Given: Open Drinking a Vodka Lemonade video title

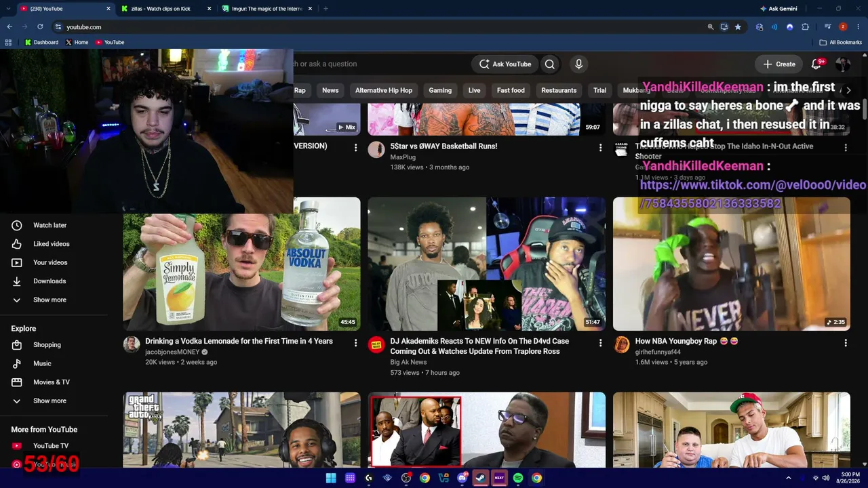Looking at the screenshot, I should click(239, 341).
